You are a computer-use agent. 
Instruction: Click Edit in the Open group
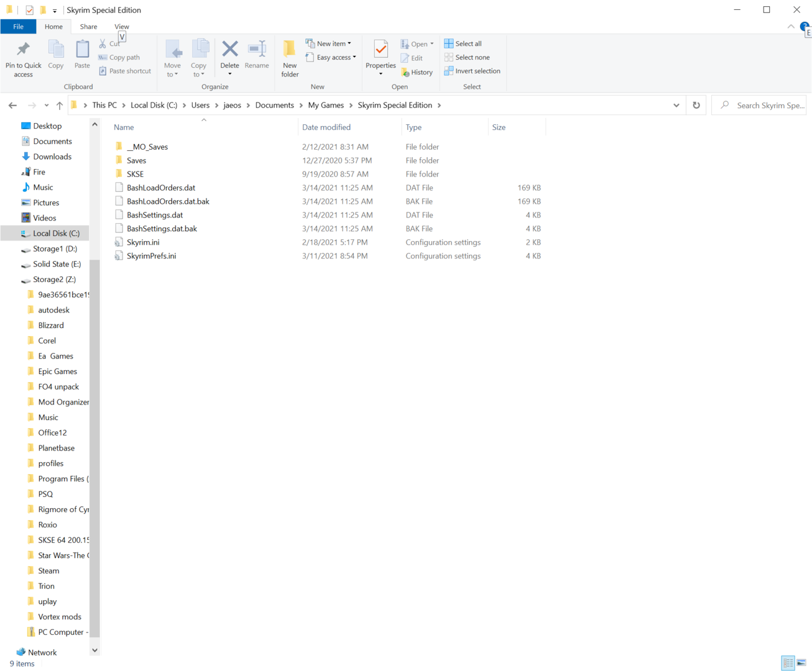(412, 58)
